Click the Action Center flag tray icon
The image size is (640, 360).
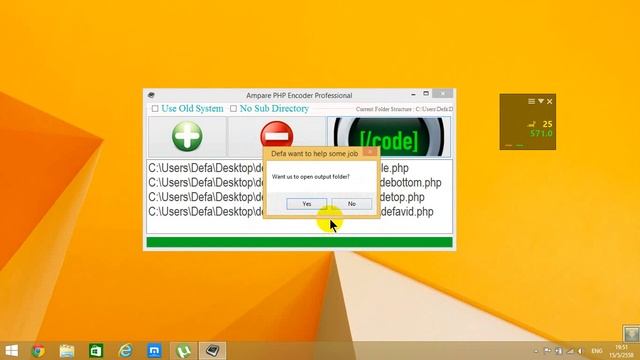548,351
